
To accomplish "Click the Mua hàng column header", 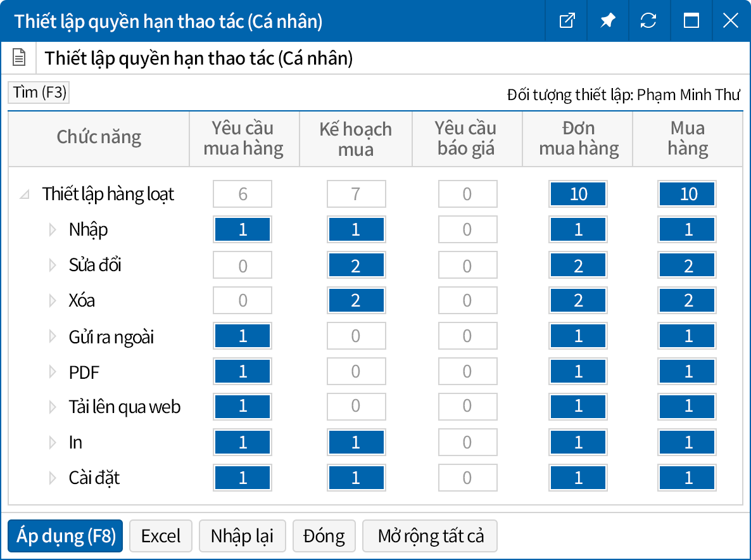I will (x=688, y=139).
